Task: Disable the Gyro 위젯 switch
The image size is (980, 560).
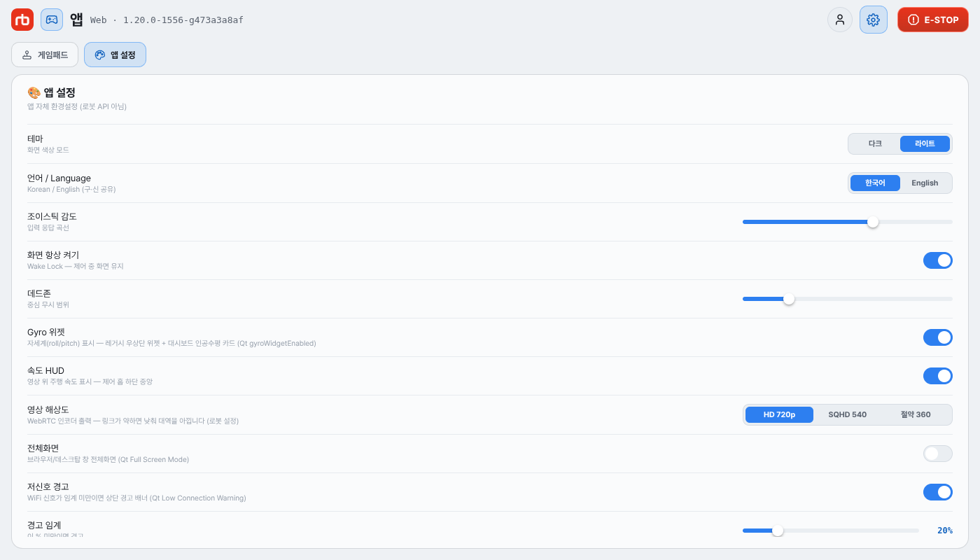Action: point(938,337)
